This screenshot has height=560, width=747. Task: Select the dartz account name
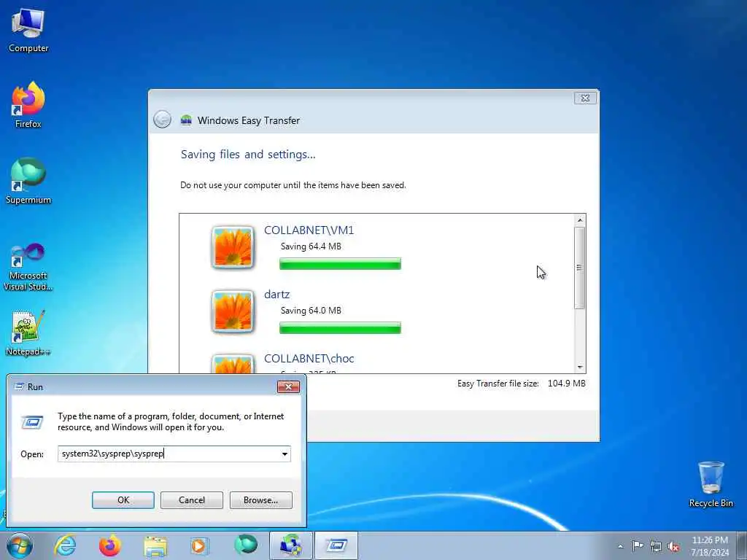click(276, 295)
